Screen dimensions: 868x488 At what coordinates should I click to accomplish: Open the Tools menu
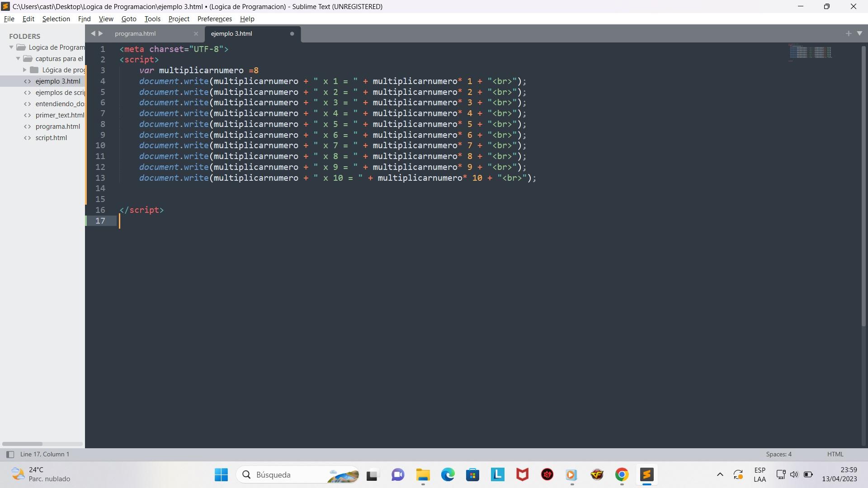152,19
